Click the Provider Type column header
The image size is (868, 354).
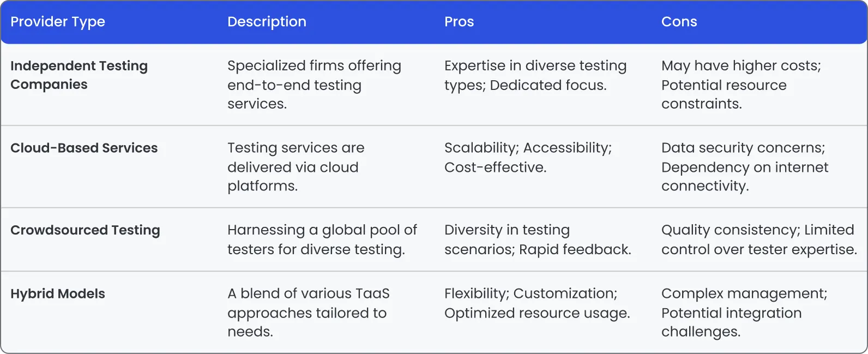click(58, 22)
